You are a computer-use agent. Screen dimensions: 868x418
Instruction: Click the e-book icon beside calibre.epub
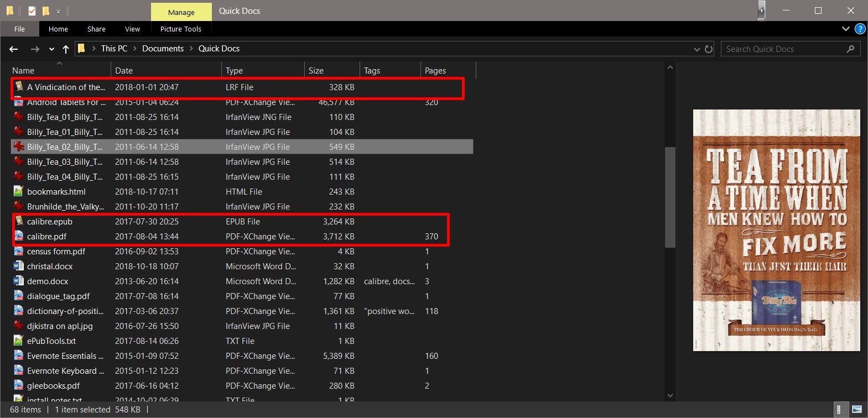pos(19,221)
